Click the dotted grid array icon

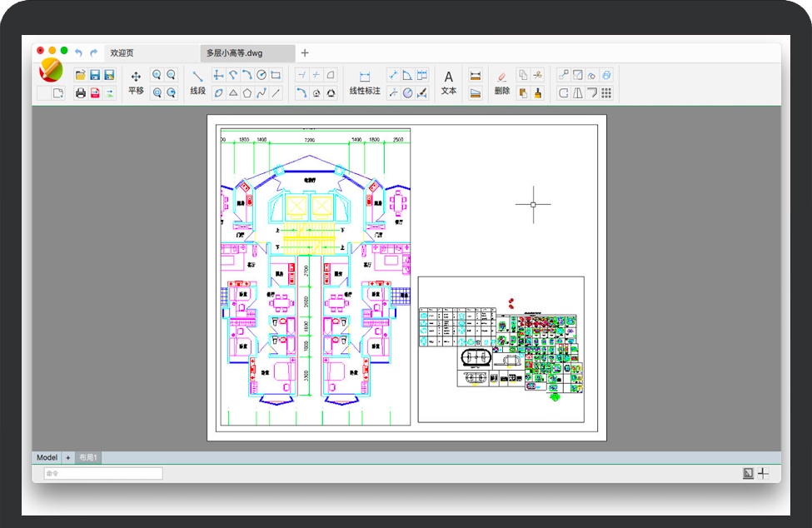click(606, 92)
